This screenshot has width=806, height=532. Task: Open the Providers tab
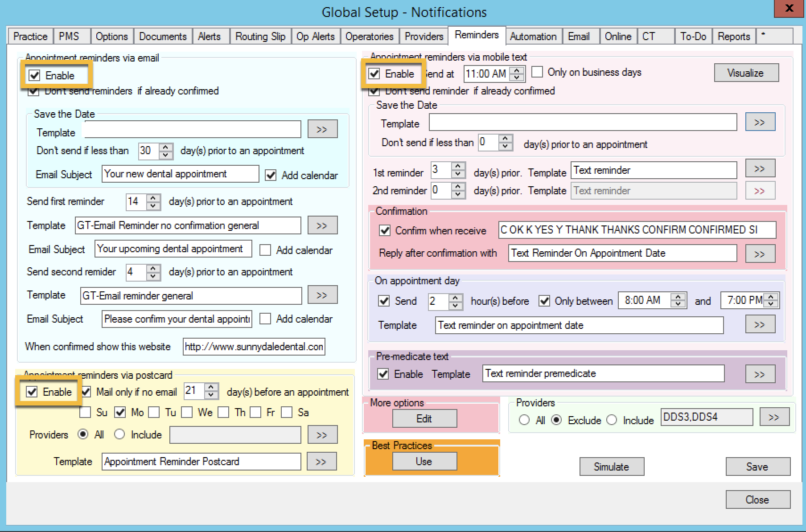[x=424, y=37]
